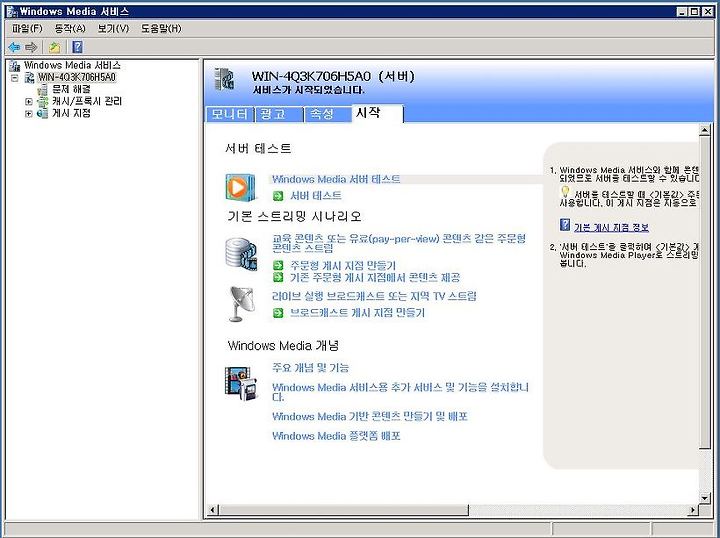
Task: Switch to the 광고 tab
Action: pyautogui.click(x=278, y=114)
